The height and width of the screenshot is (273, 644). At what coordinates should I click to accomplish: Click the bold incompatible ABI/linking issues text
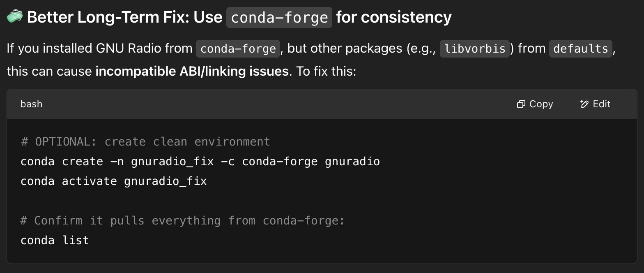coord(192,71)
